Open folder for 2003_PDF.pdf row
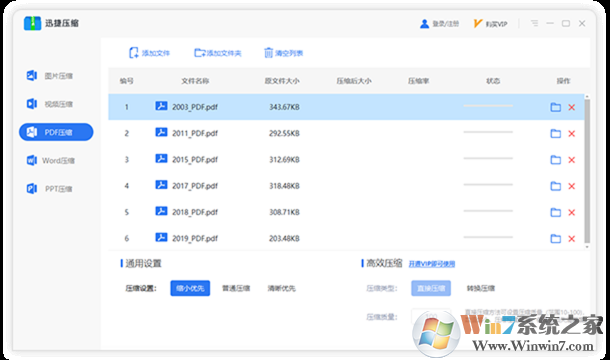Viewport: 610px width, 360px height. [x=556, y=107]
